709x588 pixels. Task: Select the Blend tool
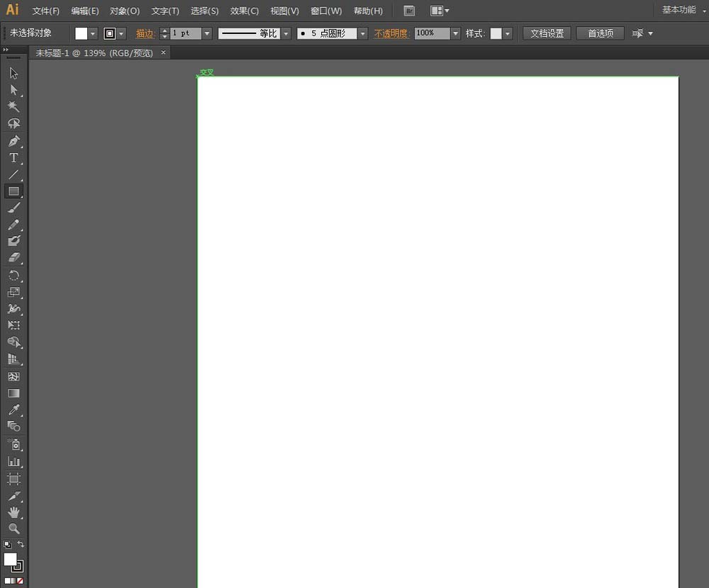point(13,426)
